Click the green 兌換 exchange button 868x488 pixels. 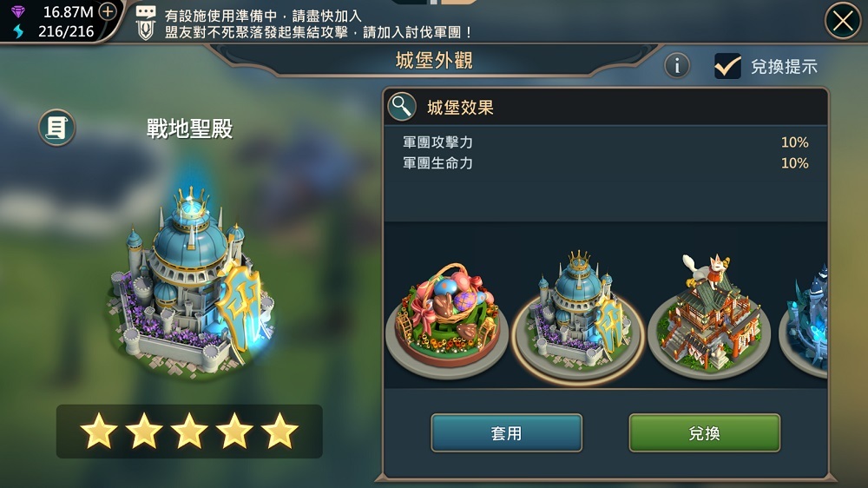tap(704, 432)
